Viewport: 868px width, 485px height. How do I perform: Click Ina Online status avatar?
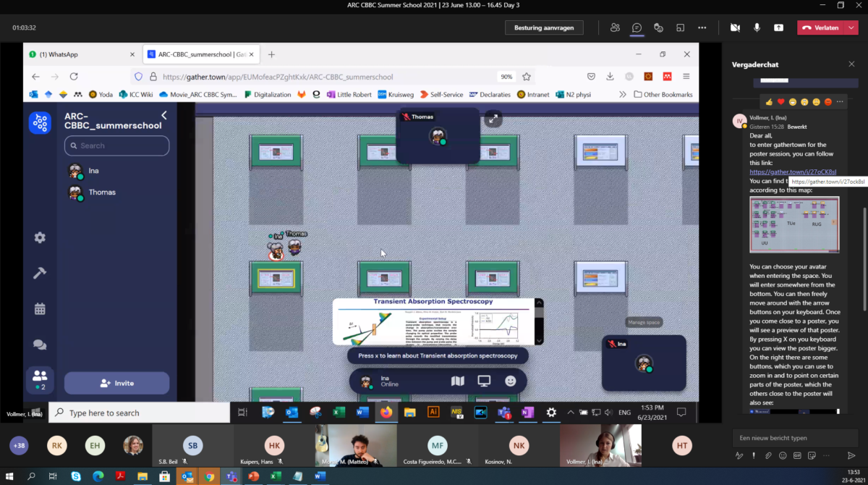click(367, 381)
